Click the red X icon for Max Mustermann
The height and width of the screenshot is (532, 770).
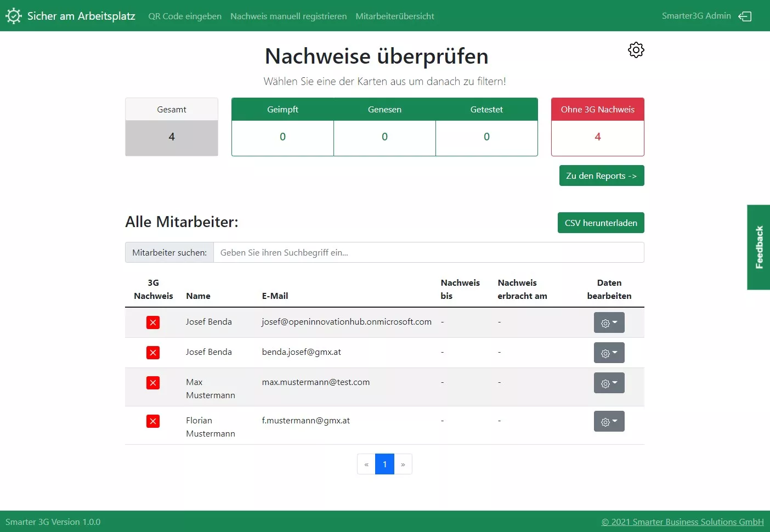tap(153, 383)
